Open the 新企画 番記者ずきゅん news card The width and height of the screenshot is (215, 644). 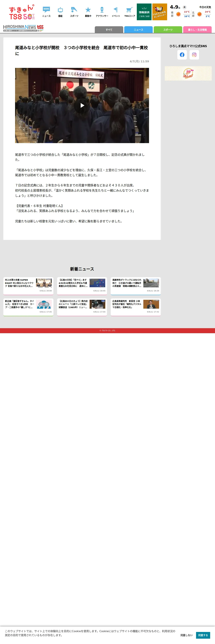pos(28,307)
